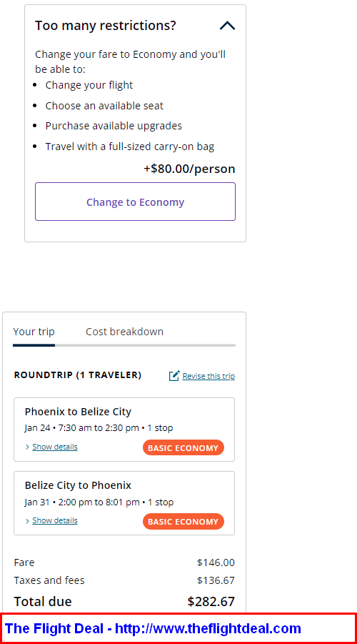Switch to the Cost breakdown tab
The width and height of the screenshot is (357, 644).
(124, 332)
